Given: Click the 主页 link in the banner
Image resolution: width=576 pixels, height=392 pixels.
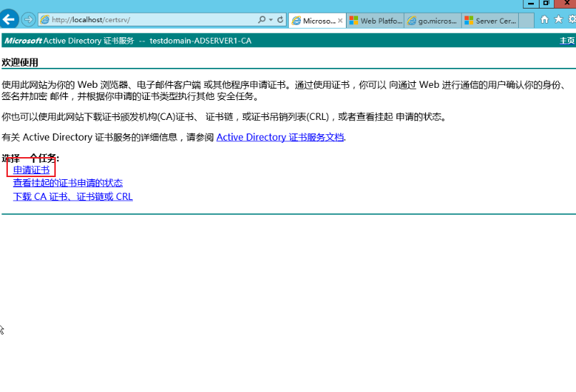Looking at the screenshot, I should 567,41.
